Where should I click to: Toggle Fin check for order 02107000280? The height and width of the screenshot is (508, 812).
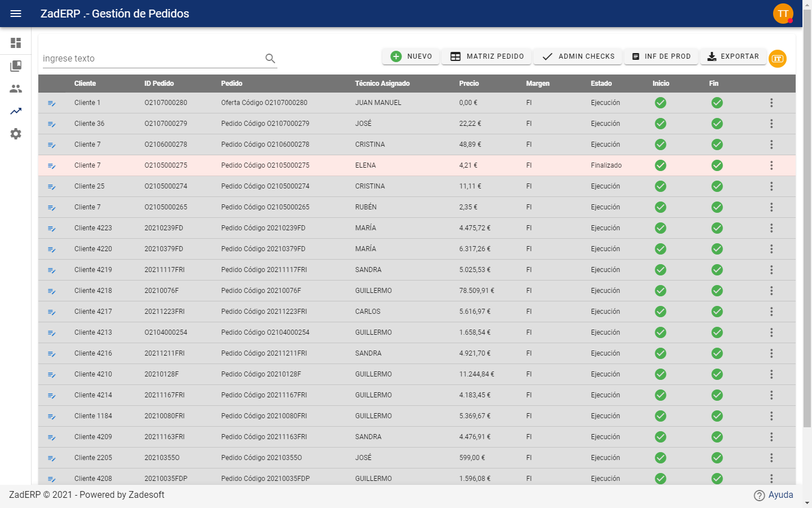(717, 103)
